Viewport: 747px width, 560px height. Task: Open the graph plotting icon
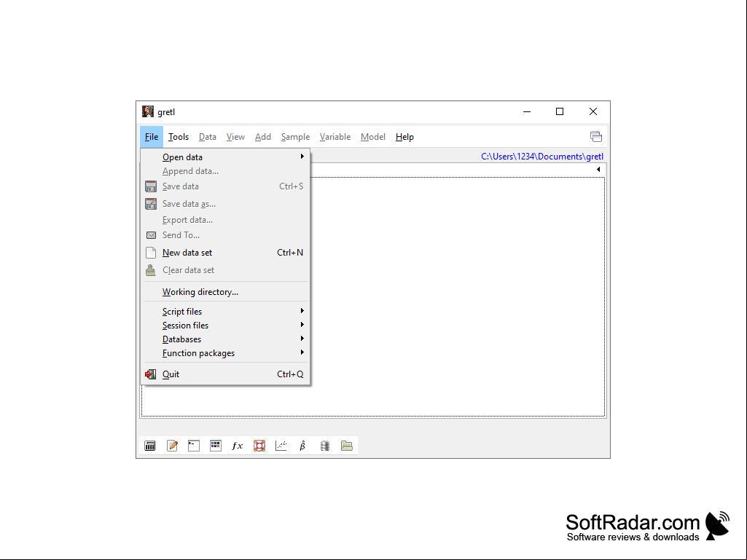[281, 446]
